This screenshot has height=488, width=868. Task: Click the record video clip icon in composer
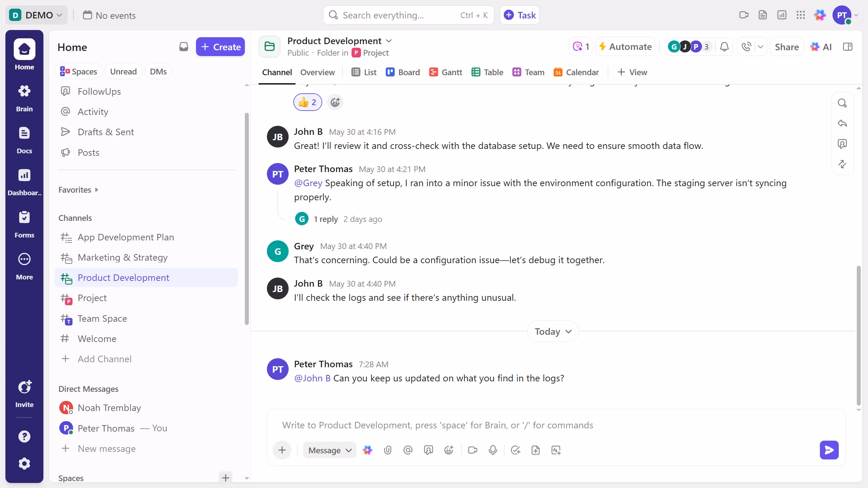click(x=472, y=450)
